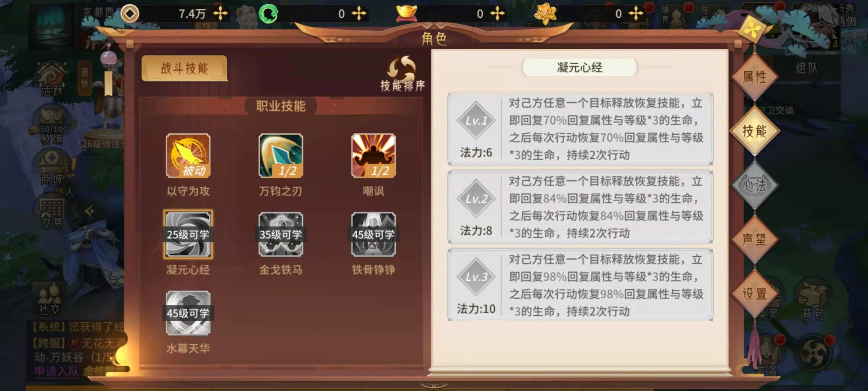
Task: Open the 声望 reputation tab
Action: coord(754,240)
